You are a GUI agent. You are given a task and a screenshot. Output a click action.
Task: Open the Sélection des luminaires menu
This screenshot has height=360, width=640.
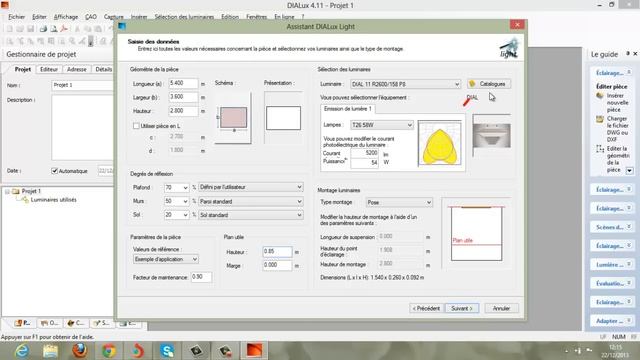click(184, 17)
